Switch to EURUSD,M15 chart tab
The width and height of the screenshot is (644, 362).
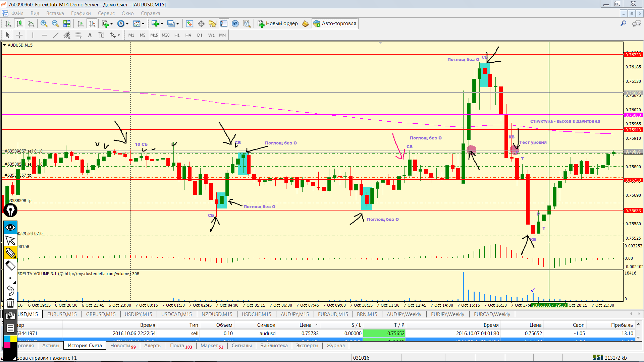click(x=62, y=314)
